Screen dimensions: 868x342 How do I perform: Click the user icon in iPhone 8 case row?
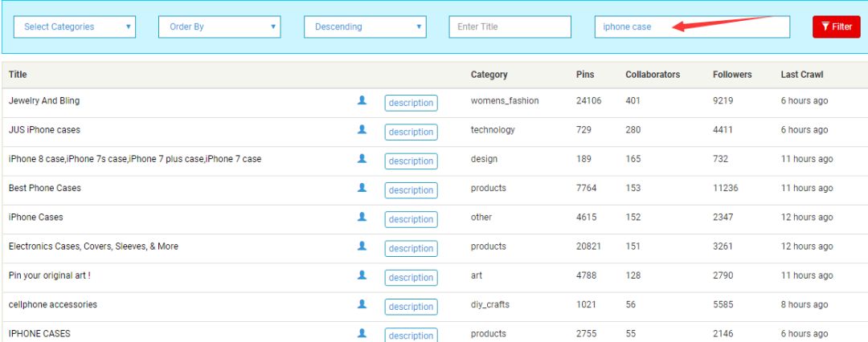pos(362,158)
